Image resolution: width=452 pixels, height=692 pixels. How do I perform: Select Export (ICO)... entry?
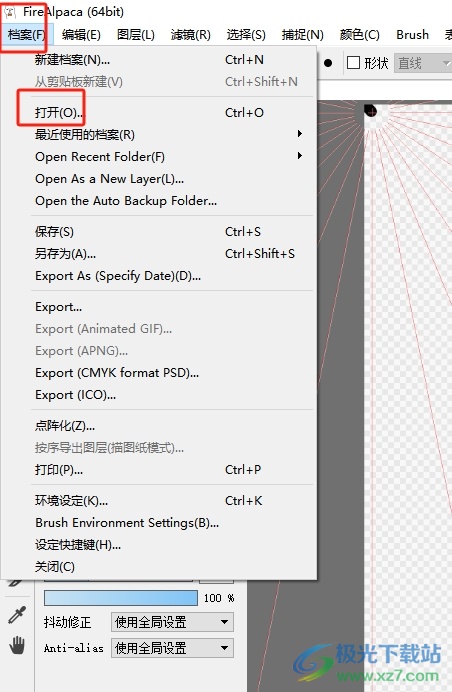click(x=159, y=395)
